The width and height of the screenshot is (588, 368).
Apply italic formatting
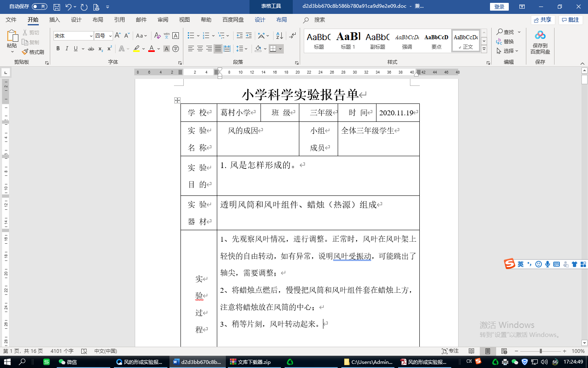click(x=67, y=49)
